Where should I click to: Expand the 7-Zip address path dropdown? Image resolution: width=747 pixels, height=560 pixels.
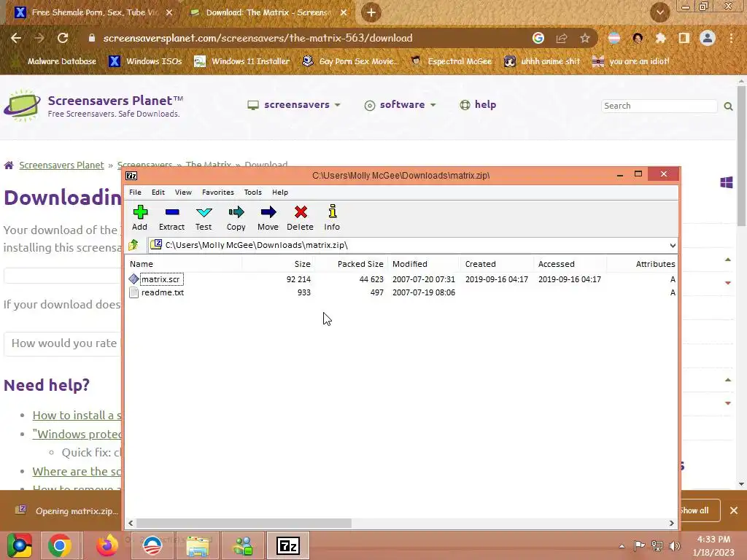click(672, 245)
